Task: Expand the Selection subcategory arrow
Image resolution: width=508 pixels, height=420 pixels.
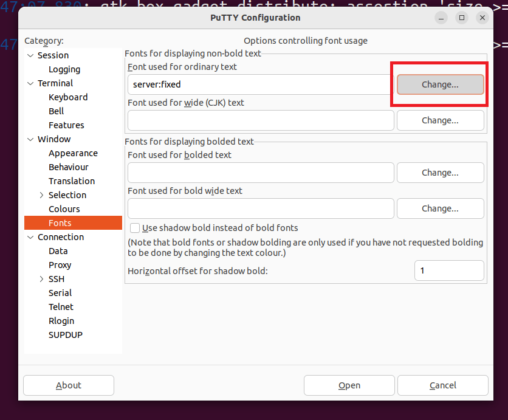Action: (41, 195)
